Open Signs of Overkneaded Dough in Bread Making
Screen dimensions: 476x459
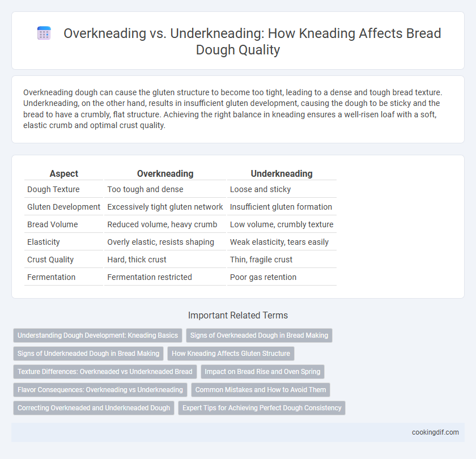[260, 335]
